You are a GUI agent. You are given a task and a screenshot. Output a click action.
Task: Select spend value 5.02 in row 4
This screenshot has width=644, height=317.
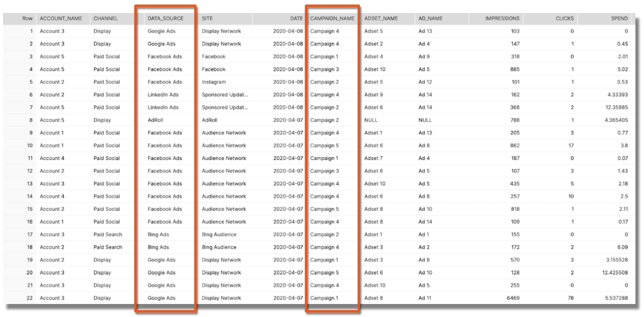(x=622, y=70)
